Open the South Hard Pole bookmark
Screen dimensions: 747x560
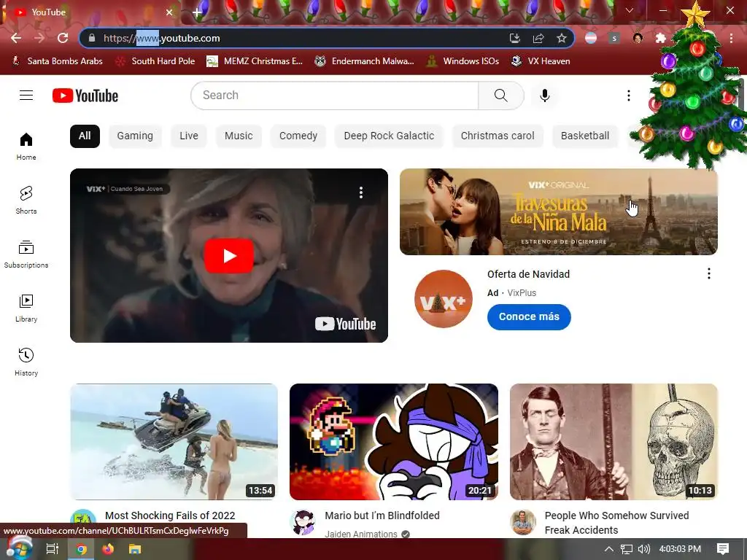point(156,61)
